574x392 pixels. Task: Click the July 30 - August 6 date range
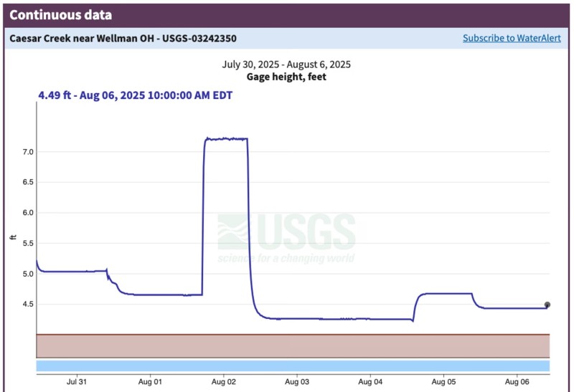(x=286, y=64)
